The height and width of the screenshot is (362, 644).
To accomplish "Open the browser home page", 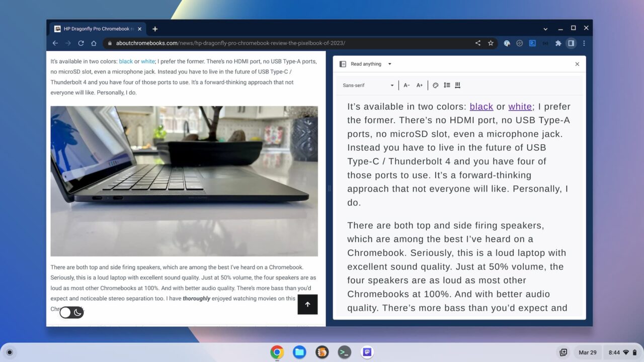I will pyautogui.click(x=94, y=43).
